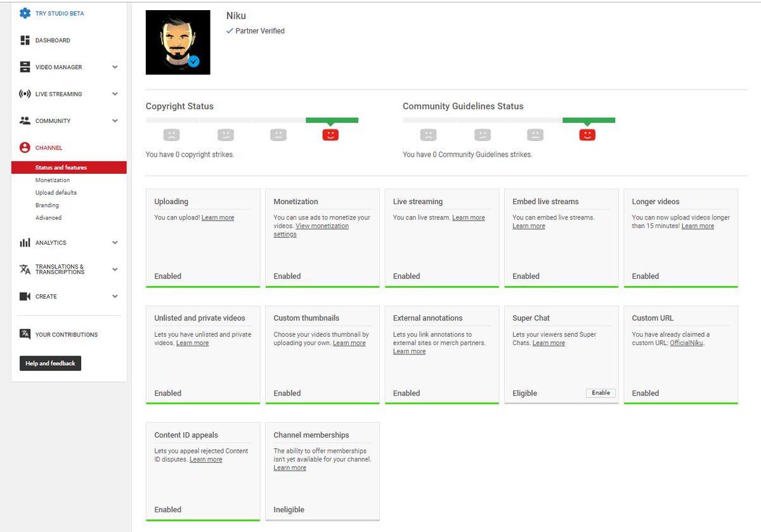This screenshot has width=761, height=532.
Task: Open the Branding submenu item
Action: click(47, 205)
